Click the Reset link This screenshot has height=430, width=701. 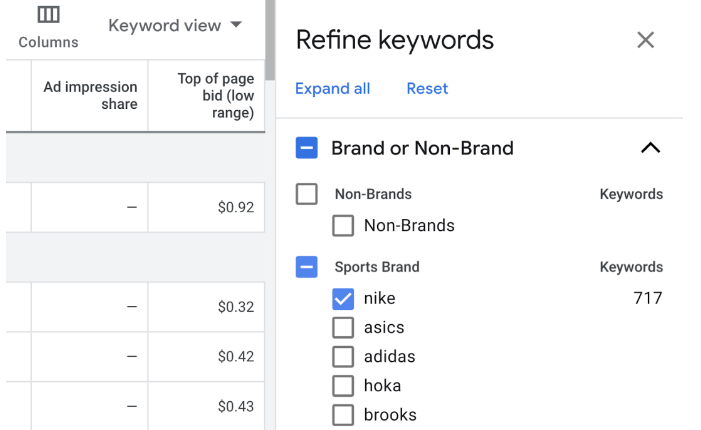tap(427, 89)
